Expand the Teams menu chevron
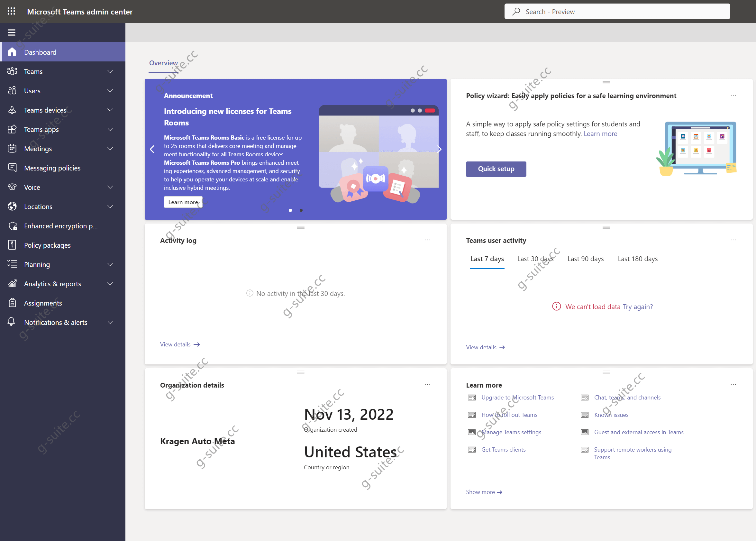This screenshot has width=756, height=541. click(110, 71)
